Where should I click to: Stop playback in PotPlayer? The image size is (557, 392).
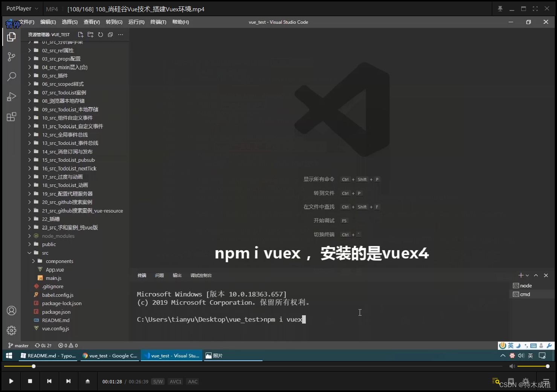click(x=30, y=381)
